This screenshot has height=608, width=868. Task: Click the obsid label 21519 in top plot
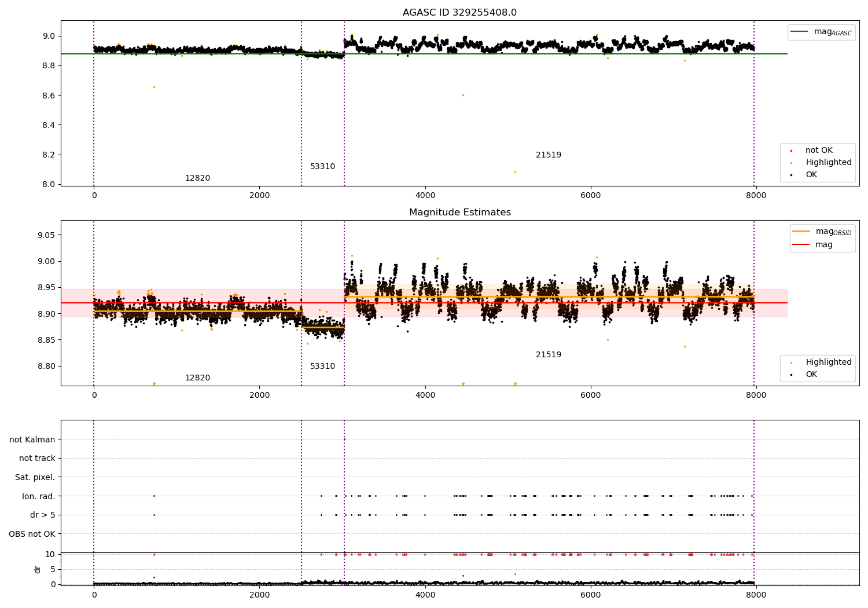(x=549, y=155)
